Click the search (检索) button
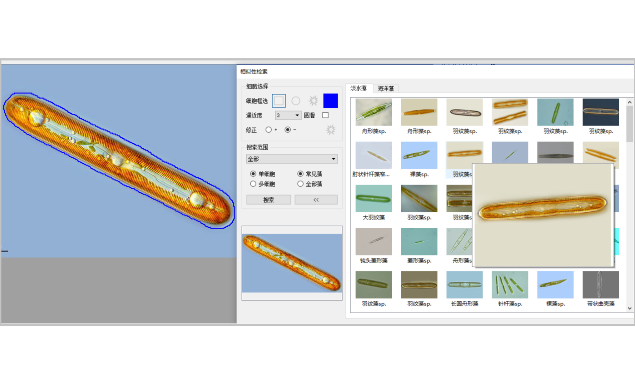 [x=268, y=200]
